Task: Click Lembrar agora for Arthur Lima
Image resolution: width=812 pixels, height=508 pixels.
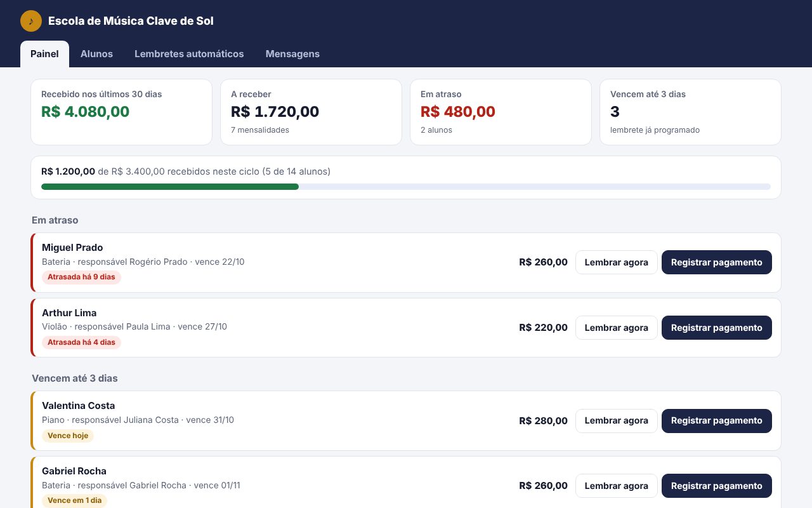Action: pos(617,328)
